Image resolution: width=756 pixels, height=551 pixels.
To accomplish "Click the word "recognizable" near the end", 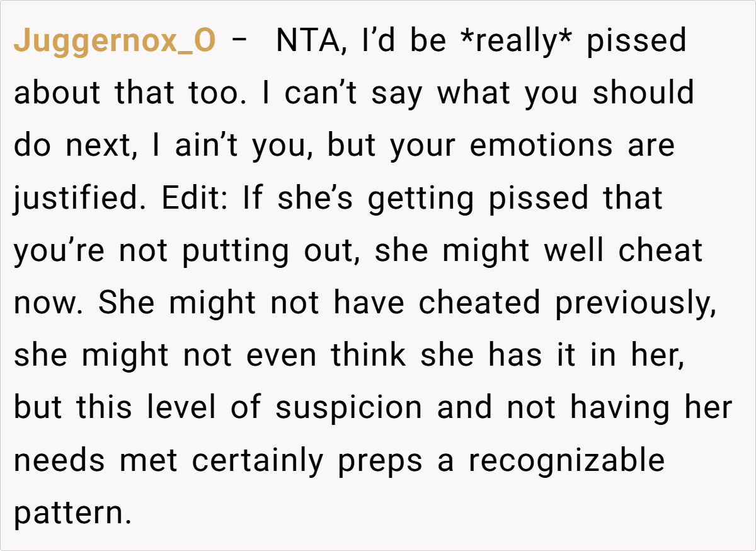I will pos(566,460).
